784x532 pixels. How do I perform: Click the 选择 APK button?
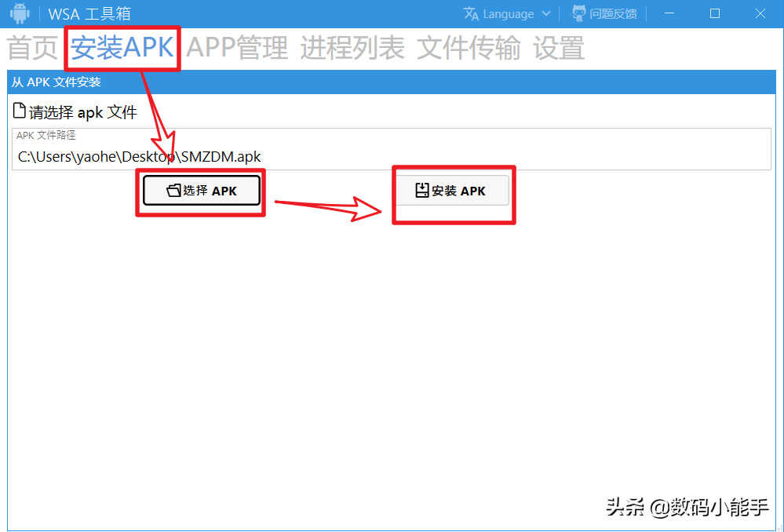[202, 191]
